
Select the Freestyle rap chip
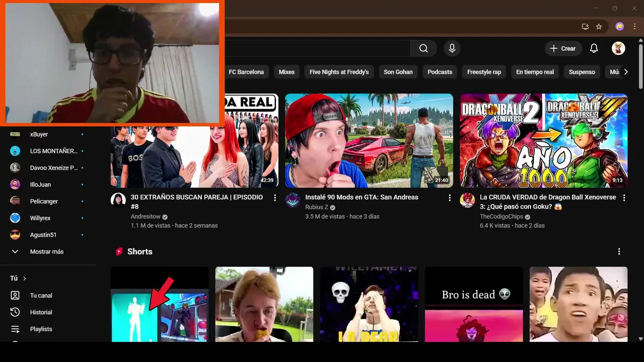[484, 72]
